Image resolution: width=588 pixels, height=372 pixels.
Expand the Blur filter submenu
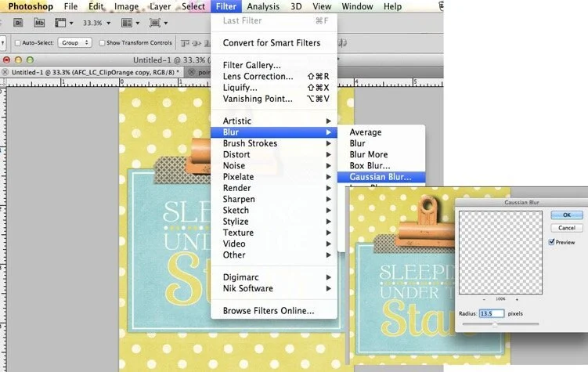(x=274, y=132)
